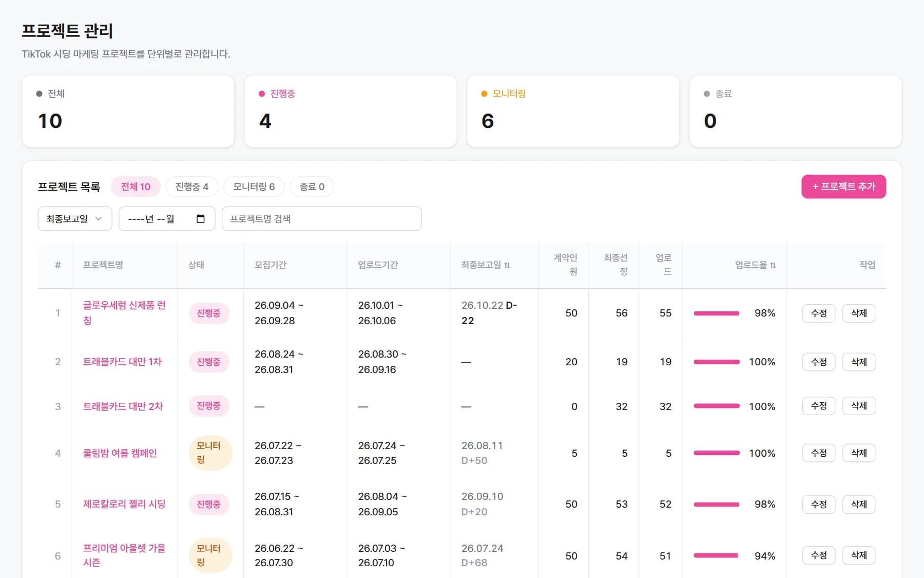
Task: Select the 진행중 4 filter tab
Action: tap(192, 187)
